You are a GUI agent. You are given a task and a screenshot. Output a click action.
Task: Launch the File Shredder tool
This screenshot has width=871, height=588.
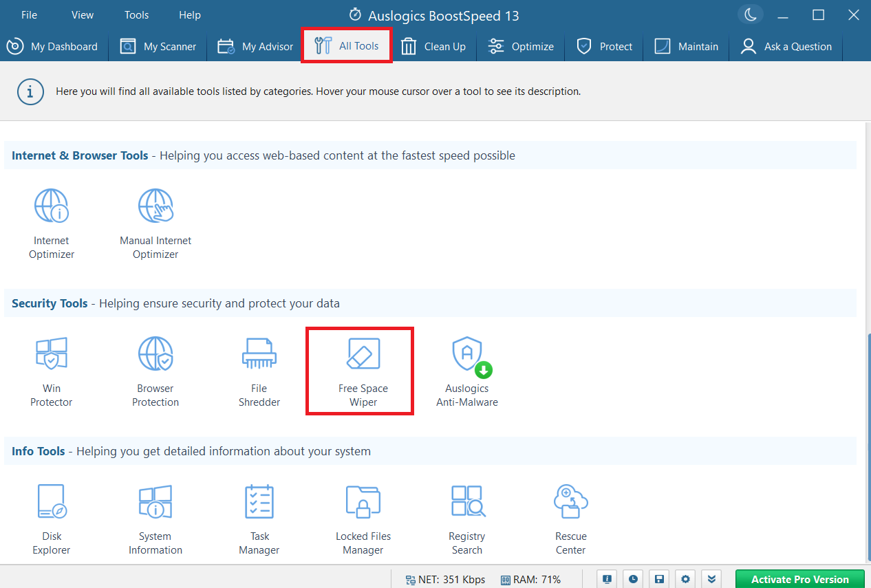[x=259, y=372]
